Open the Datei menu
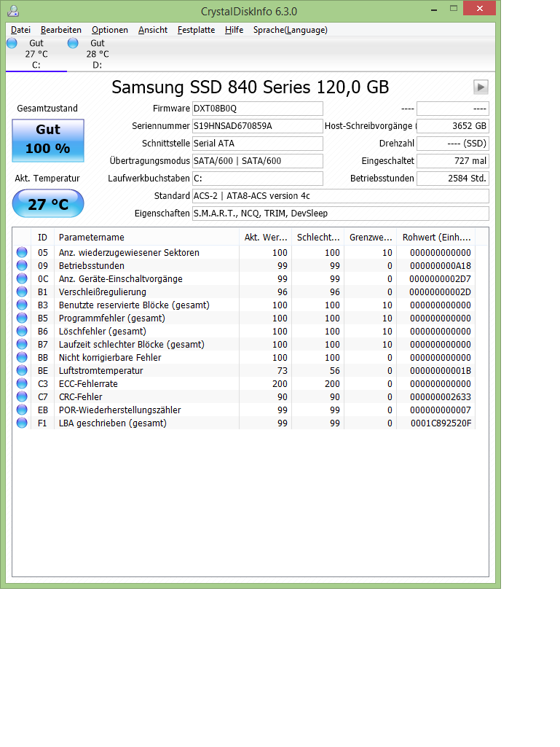Image resolution: width=560 pixels, height=747 pixels. [20, 30]
